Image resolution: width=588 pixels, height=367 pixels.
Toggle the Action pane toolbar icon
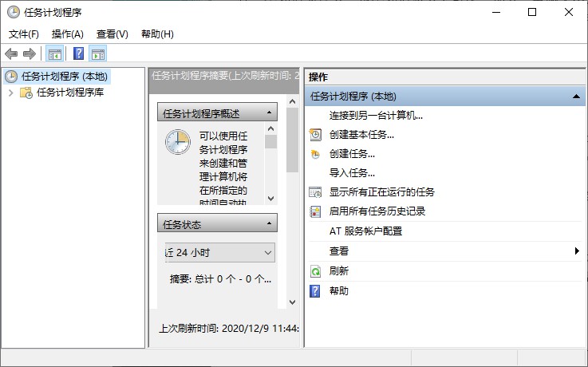(98, 53)
